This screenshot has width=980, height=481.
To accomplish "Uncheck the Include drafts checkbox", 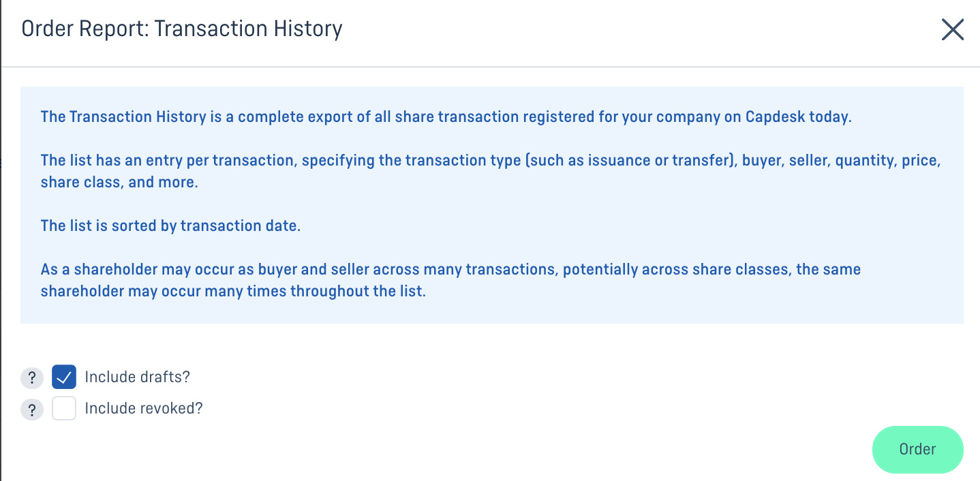I will [x=64, y=377].
